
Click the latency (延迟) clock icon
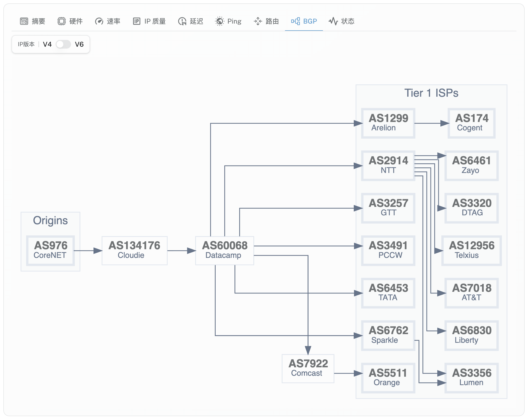click(182, 21)
